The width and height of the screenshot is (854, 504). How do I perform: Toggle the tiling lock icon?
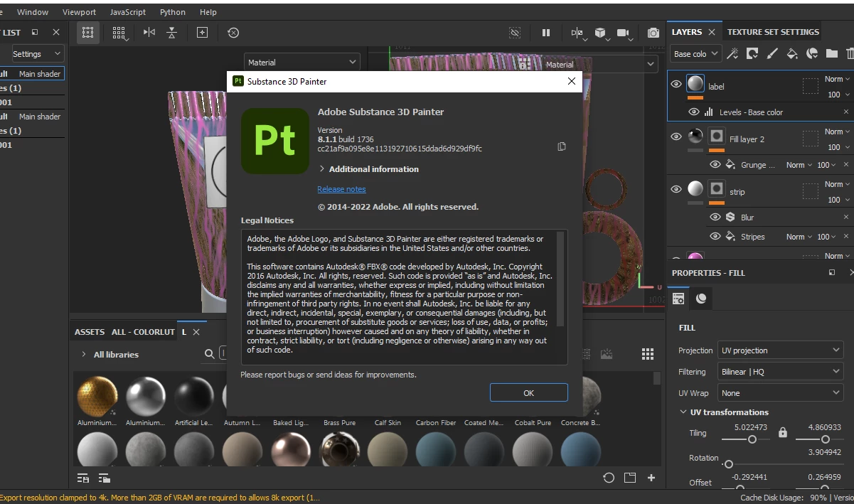tap(782, 432)
